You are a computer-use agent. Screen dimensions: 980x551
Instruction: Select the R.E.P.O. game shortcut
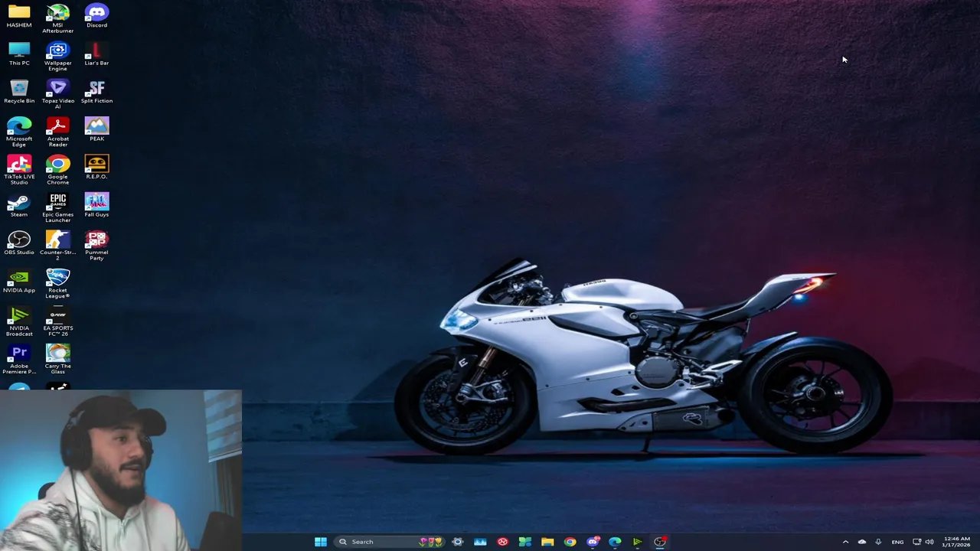tap(96, 168)
